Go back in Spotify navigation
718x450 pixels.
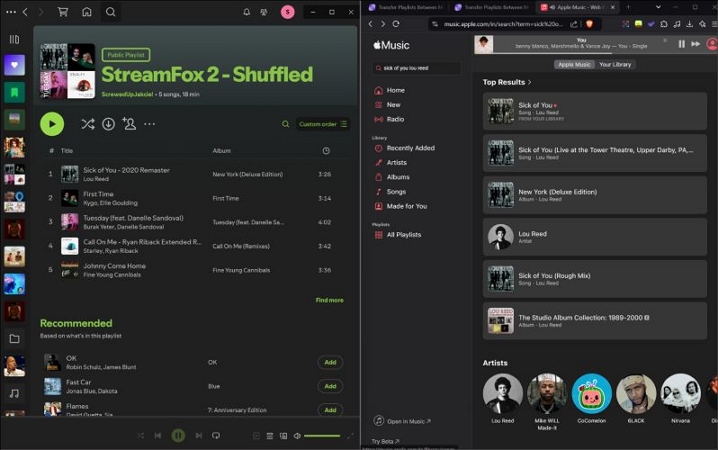click(x=25, y=12)
